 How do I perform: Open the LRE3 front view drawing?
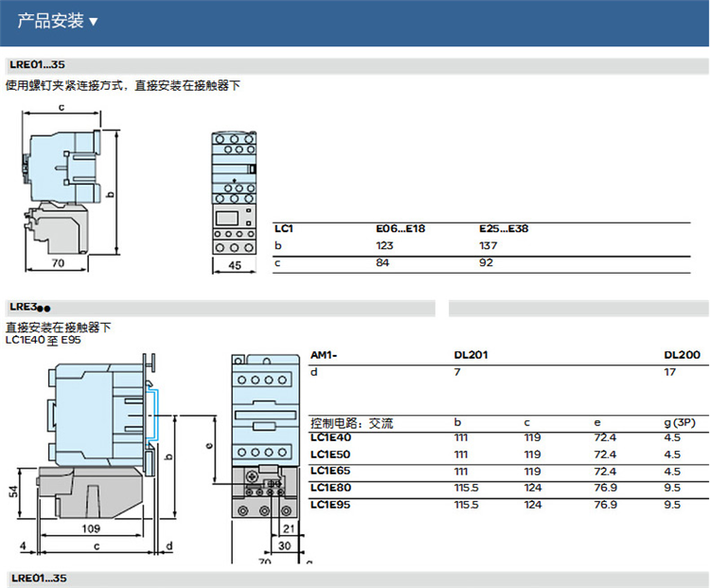click(265, 457)
